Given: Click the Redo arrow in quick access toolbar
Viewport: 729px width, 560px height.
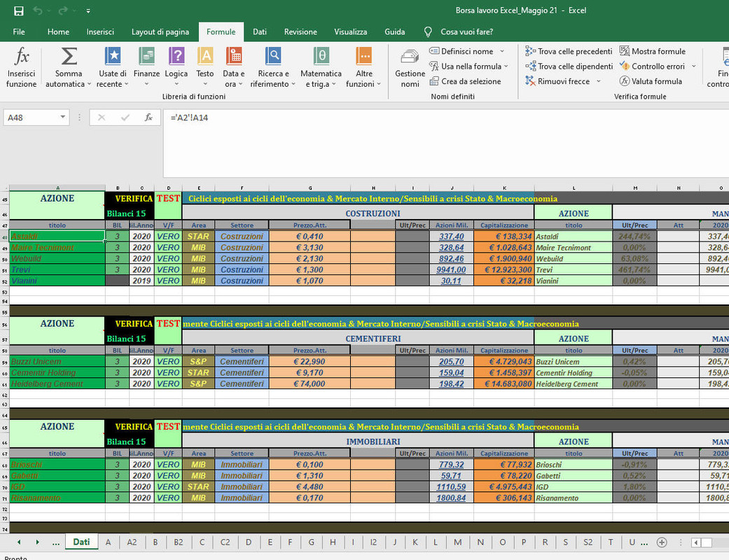Looking at the screenshot, I should [63, 10].
